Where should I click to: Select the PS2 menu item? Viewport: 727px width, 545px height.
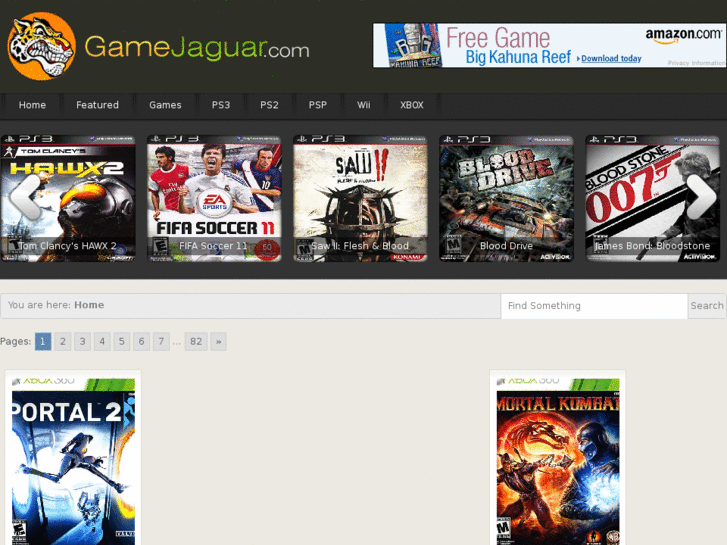pos(269,105)
